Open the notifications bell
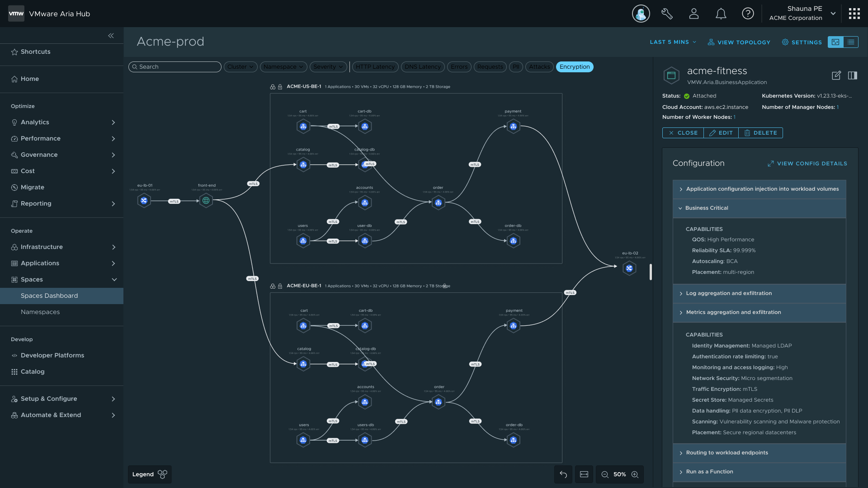868x488 pixels. click(x=721, y=14)
